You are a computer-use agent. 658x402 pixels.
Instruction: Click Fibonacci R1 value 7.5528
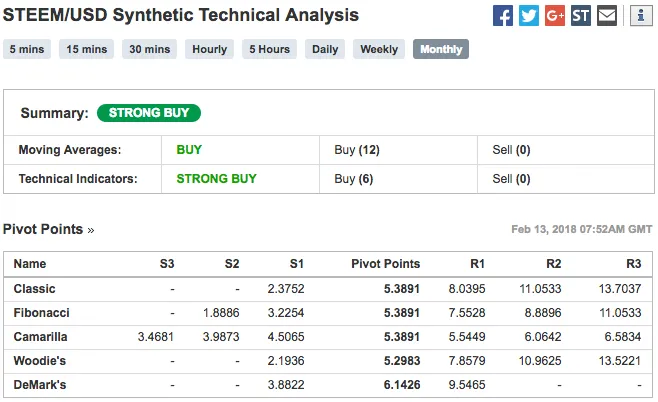(x=467, y=313)
